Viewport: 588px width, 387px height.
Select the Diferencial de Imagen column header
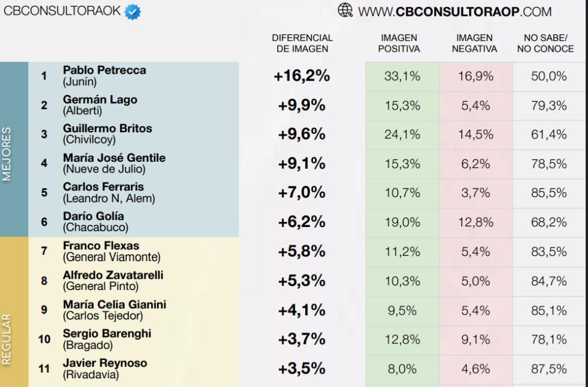(302, 44)
